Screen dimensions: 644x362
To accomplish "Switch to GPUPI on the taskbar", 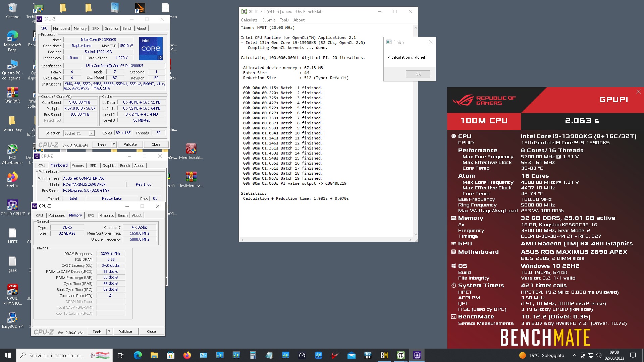I will [x=400, y=355].
